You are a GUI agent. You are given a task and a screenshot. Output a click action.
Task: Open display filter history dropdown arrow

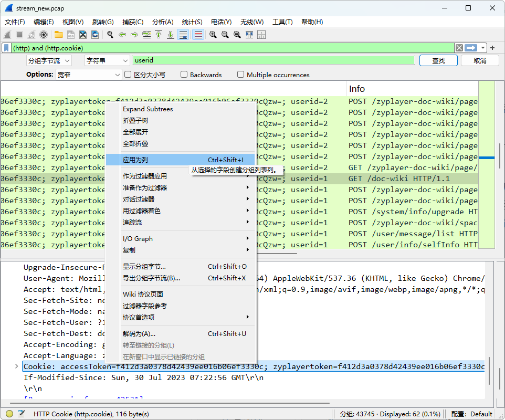tap(482, 48)
